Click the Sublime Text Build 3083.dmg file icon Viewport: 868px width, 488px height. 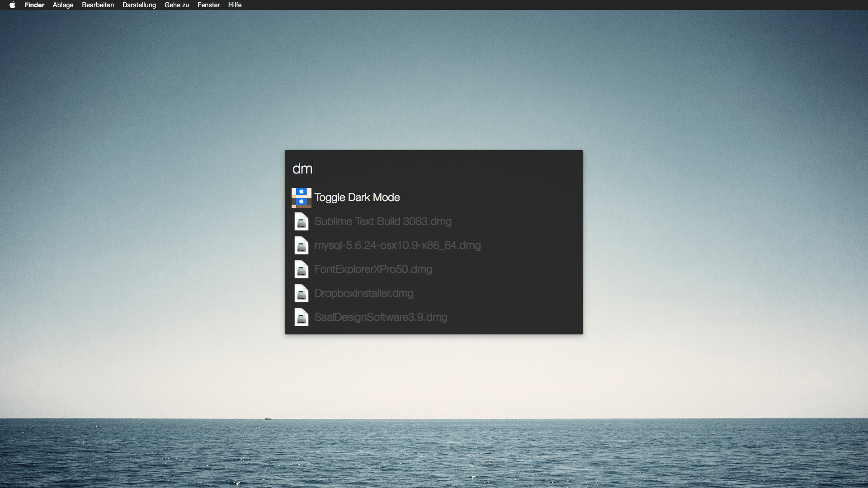pyautogui.click(x=301, y=221)
